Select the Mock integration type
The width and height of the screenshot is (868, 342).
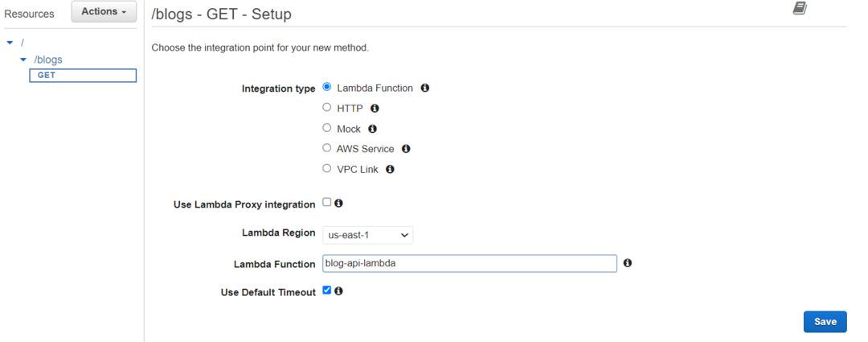pos(327,128)
